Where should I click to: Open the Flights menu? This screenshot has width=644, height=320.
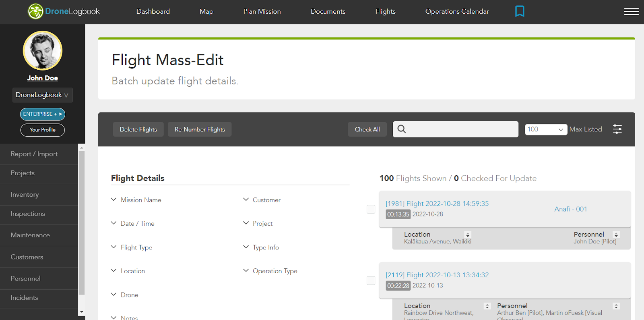[386, 11]
